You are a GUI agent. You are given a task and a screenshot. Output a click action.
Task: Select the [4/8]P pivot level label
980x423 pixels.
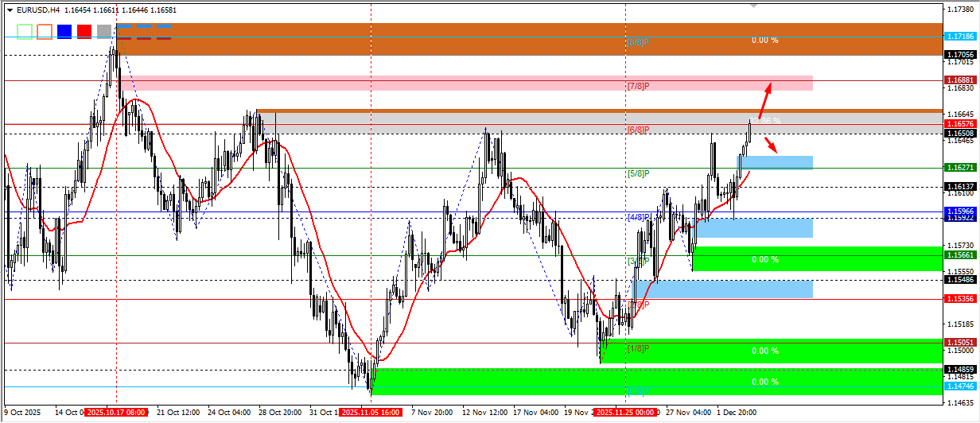[639, 216]
